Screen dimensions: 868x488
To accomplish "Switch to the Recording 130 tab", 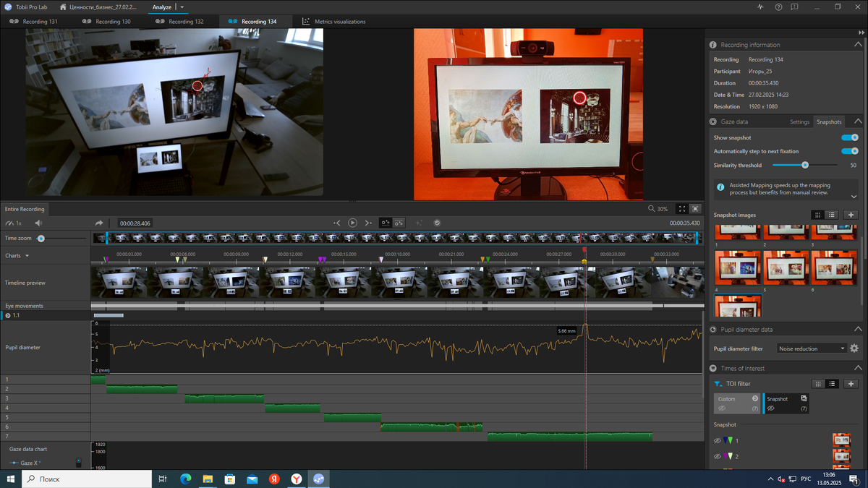I will tap(107, 22).
